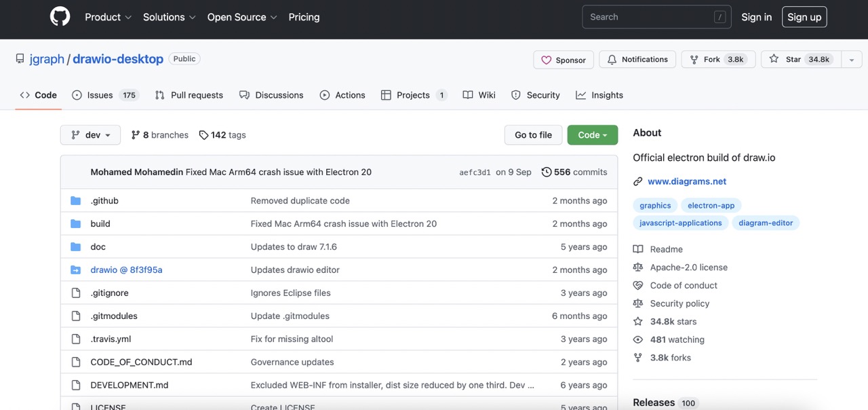This screenshot has width=868, height=410.
Task: Open the build folder
Action: tap(100, 224)
